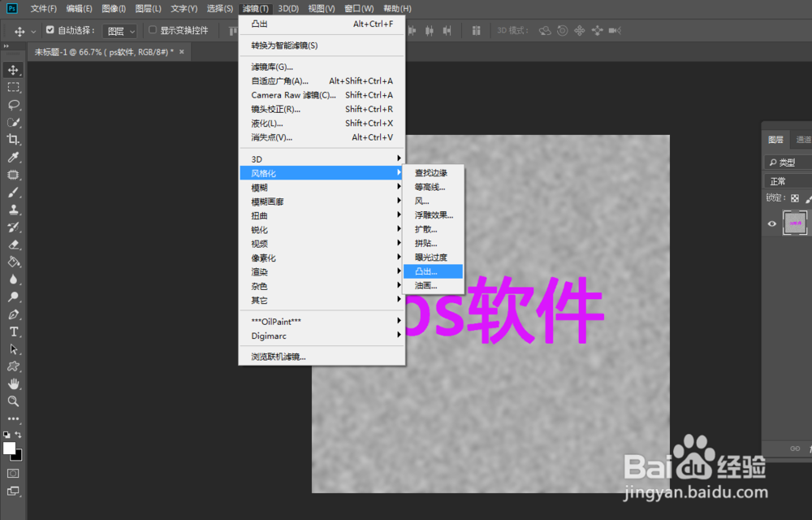
Task: Select the Hand tool
Action: tap(14, 383)
